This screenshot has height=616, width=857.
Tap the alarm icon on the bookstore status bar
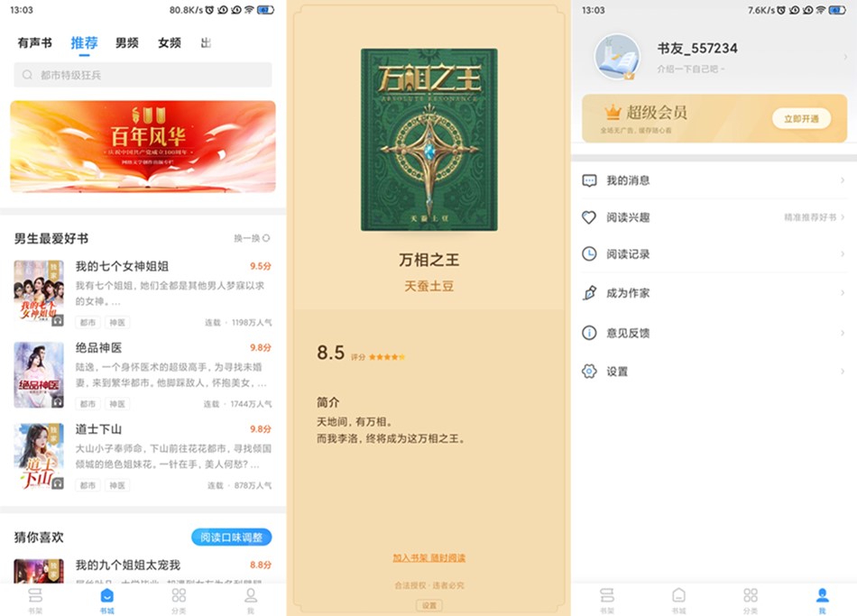[209, 10]
